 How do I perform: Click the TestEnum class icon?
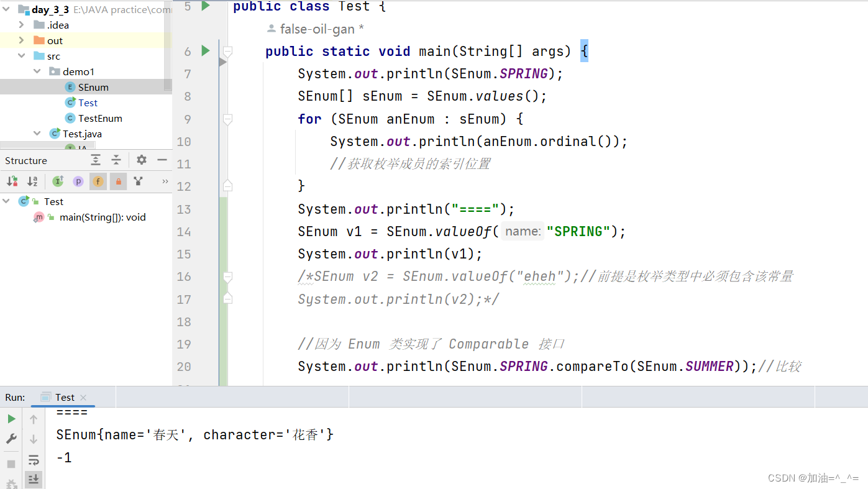point(70,118)
